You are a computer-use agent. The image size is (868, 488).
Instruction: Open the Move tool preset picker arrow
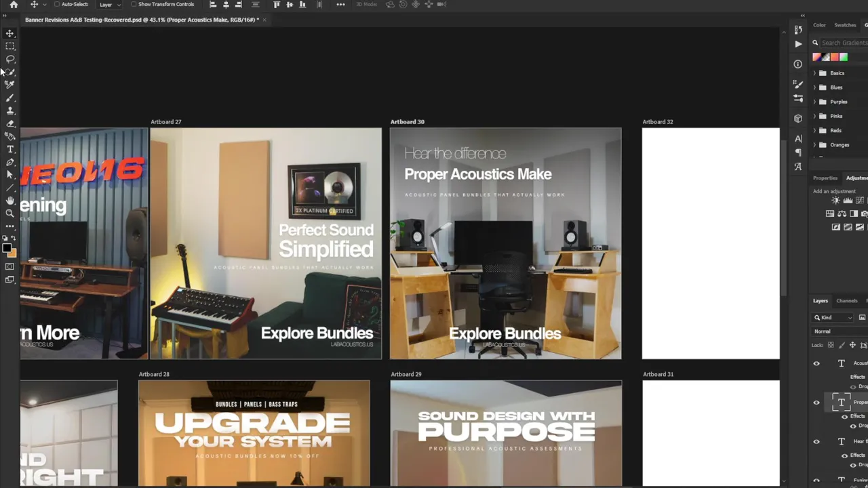point(43,5)
